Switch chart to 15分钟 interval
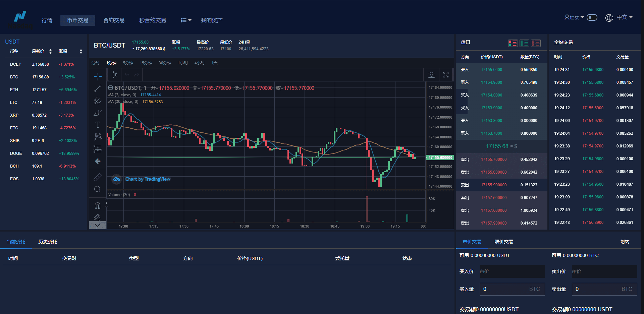644x314 pixels. click(x=146, y=63)
